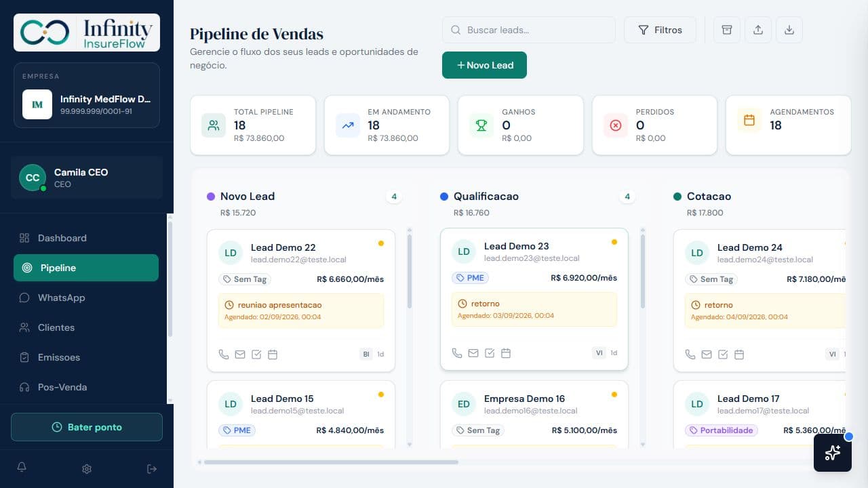Click the PME tag on Lead Demo 23
The height and width of the screenshot is (488, 868).
tap(470, 278)
